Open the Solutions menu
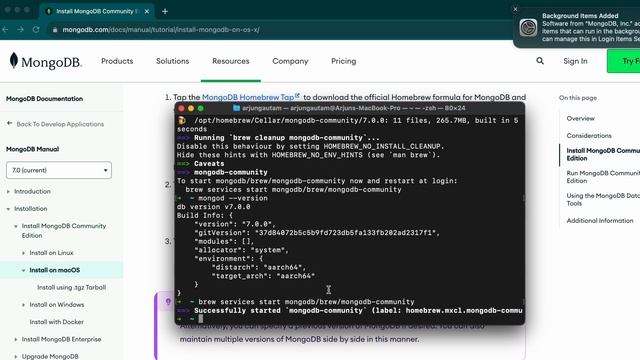The image size is (640, 360). point(172,61)
